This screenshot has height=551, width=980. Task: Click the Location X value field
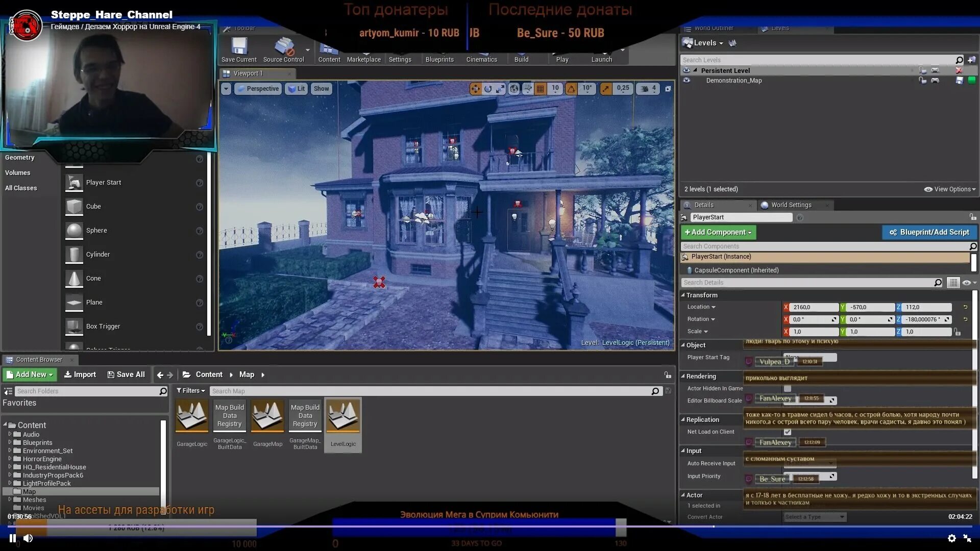coord(814,307)
